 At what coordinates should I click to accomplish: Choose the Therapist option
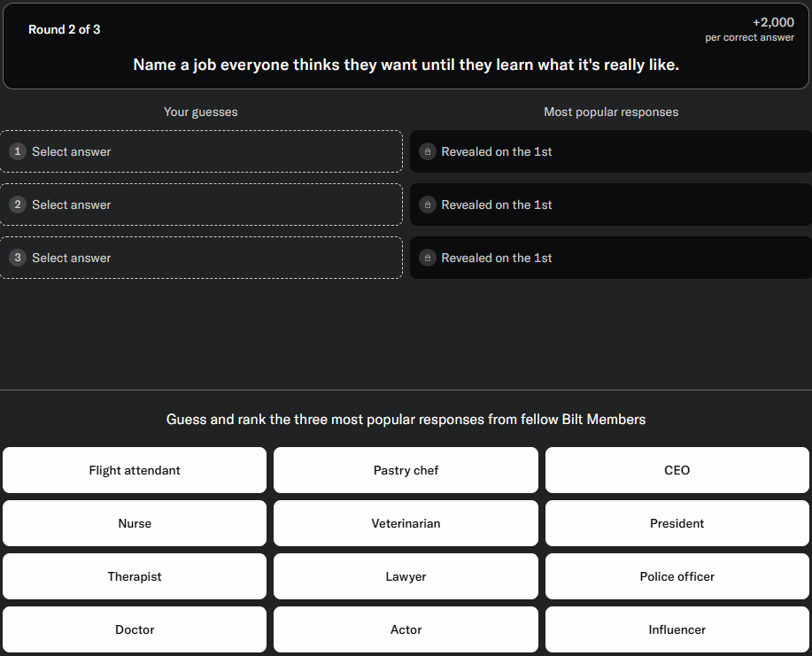135,576
